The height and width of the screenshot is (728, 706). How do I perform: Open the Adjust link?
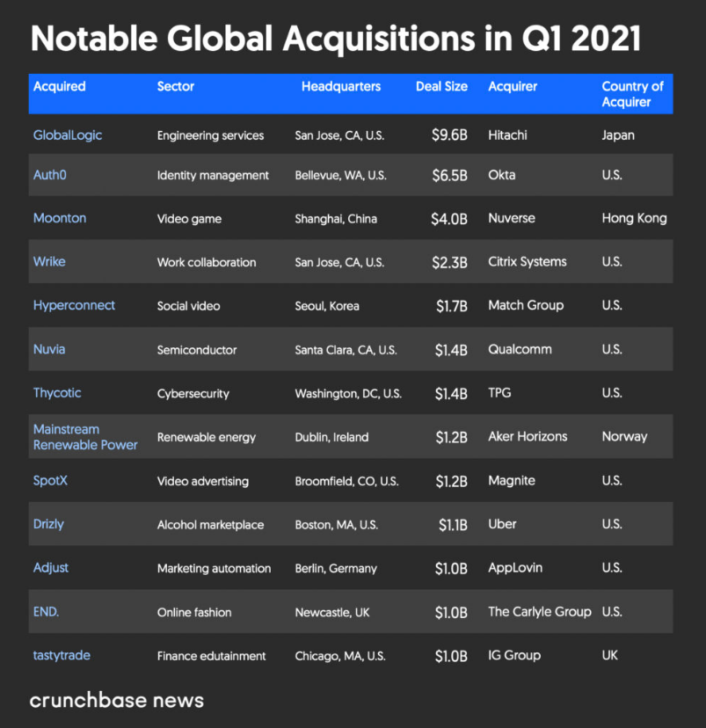tap(51, 568)
